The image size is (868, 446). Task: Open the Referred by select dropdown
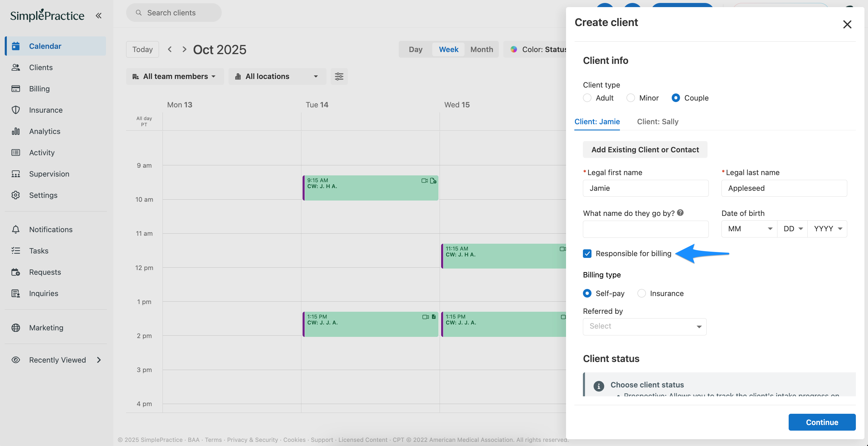[644, 327]
